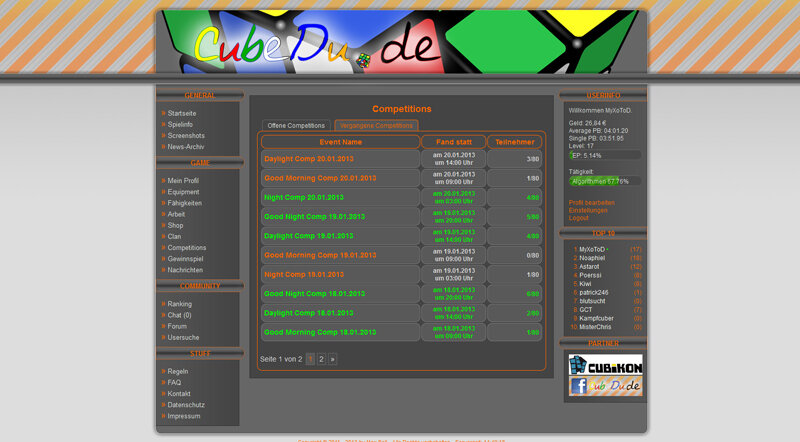
Task: Open MisterChris profile in Top 10
Action: click(595, 327)
